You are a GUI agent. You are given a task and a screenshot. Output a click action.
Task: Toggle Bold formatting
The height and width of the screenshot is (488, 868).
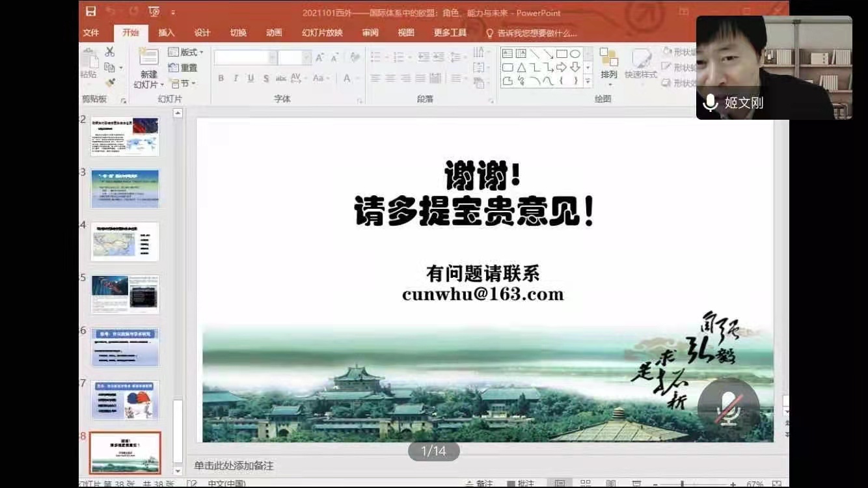click(x=221, y=78)
